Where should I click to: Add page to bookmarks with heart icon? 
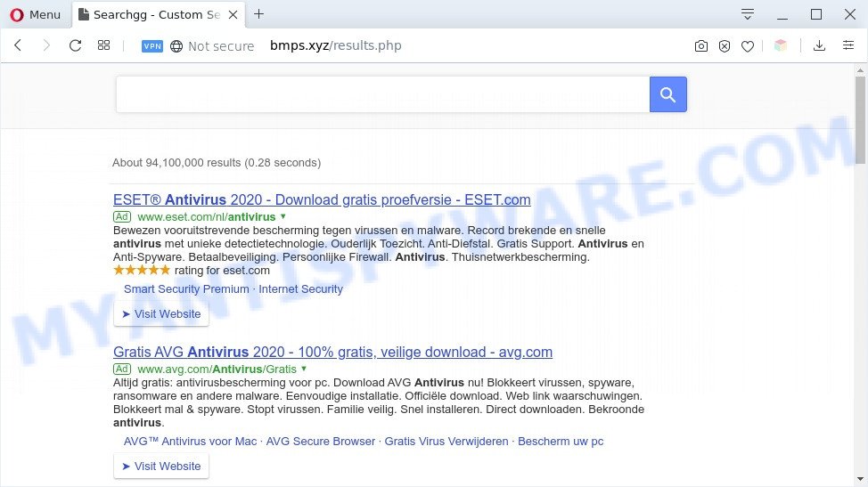coord(748,46)
